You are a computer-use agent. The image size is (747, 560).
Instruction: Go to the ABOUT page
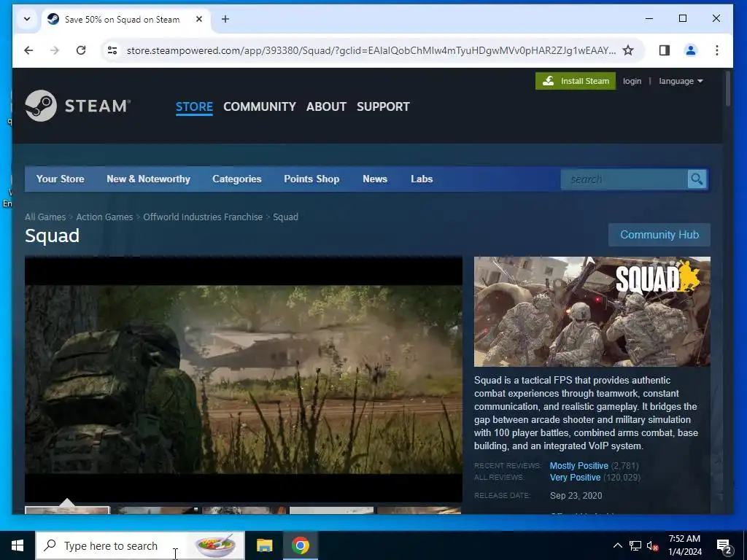[326, 106]
